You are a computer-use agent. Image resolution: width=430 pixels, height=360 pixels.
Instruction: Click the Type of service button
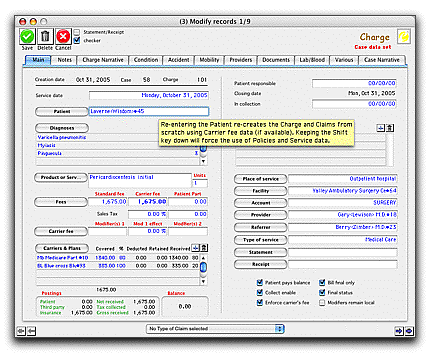pos(260,240)
